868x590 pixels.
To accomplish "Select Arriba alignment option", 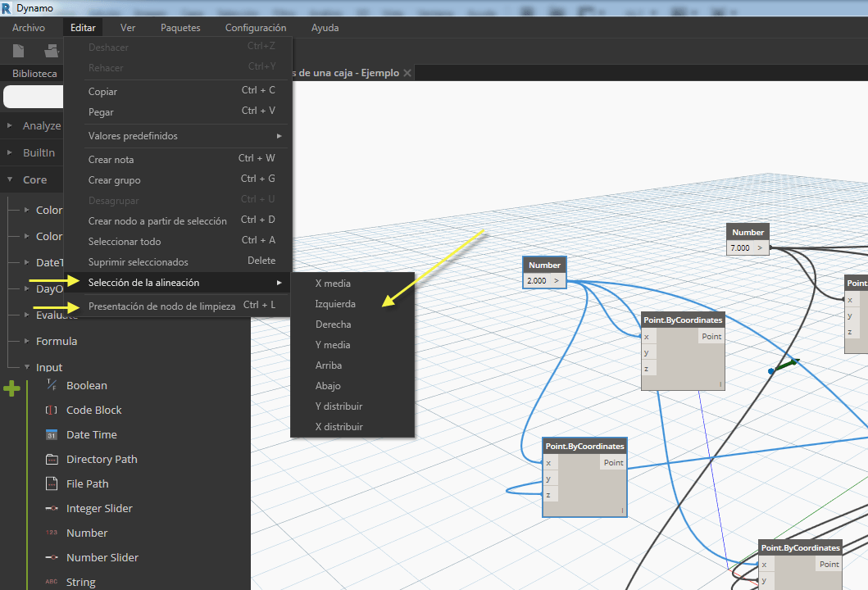I will [352, 365].
